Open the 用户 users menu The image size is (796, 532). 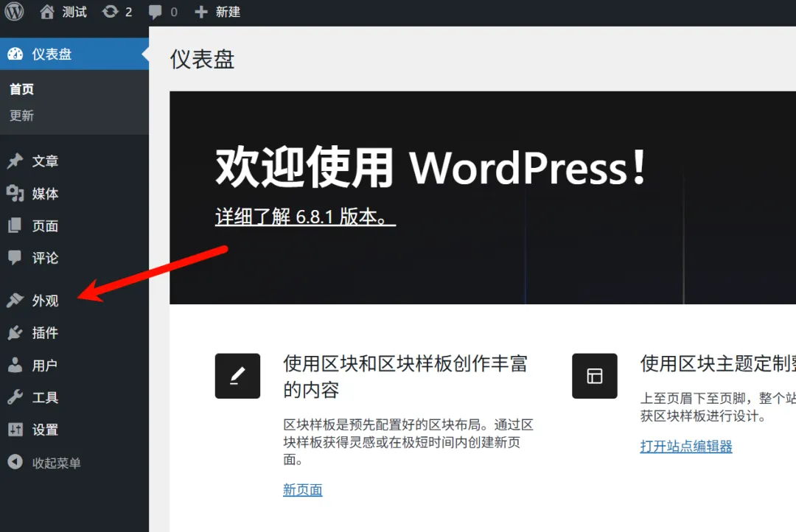[74, 365]
